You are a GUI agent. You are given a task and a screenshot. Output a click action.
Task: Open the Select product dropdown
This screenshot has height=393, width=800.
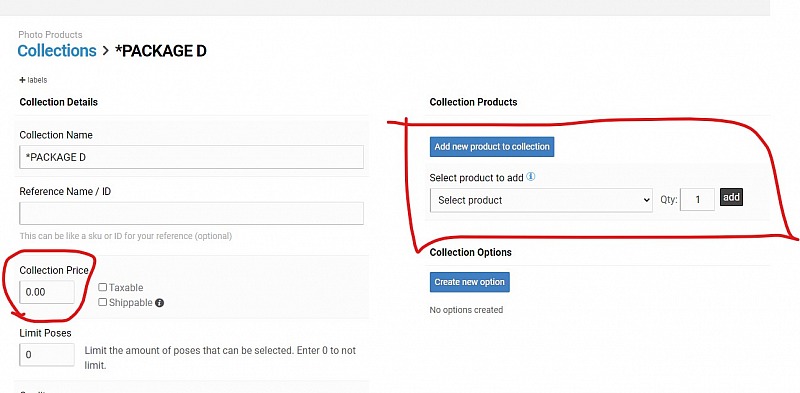pyautogui.click(x=541, y=200)
